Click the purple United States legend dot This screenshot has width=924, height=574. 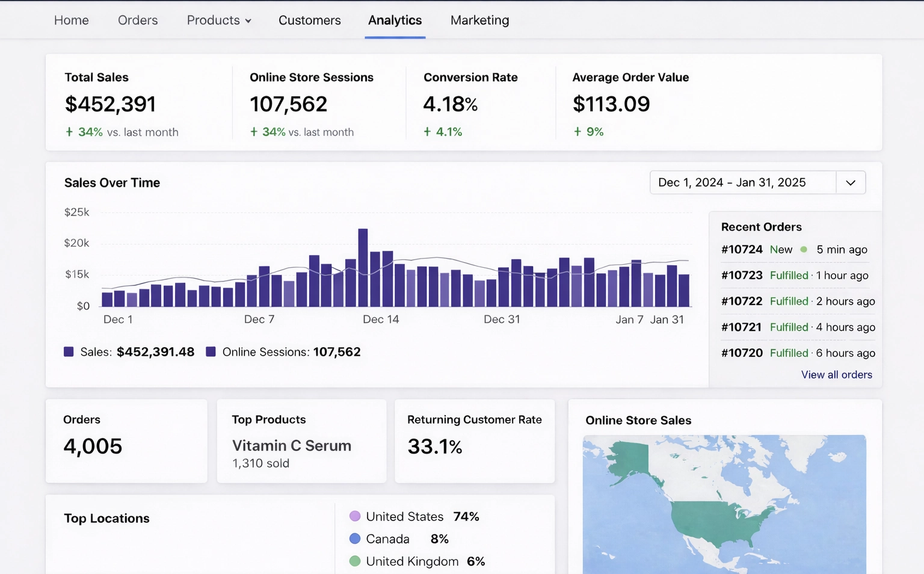coord(355,516)
